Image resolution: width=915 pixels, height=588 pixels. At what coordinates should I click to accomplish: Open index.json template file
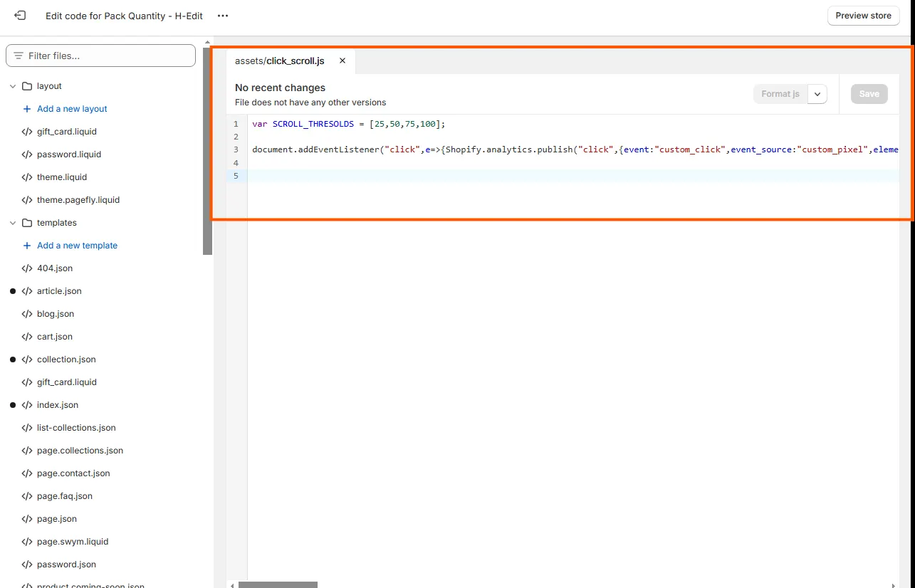point(58,405)
